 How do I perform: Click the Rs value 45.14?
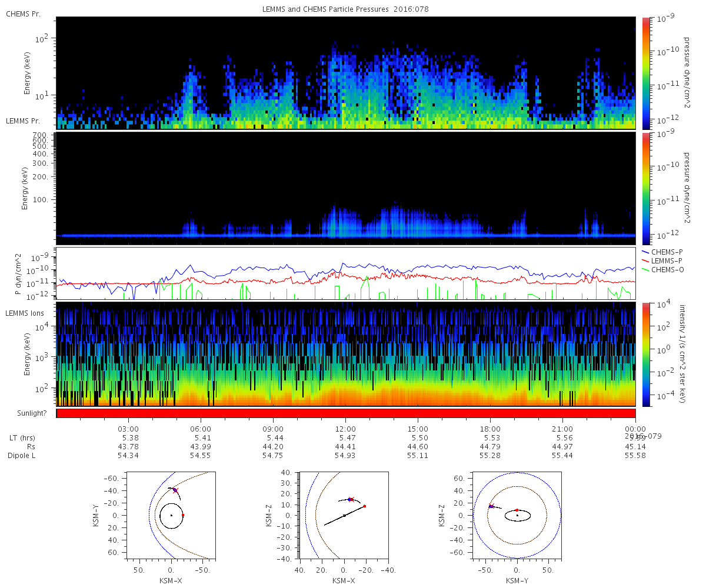[635, 447]
